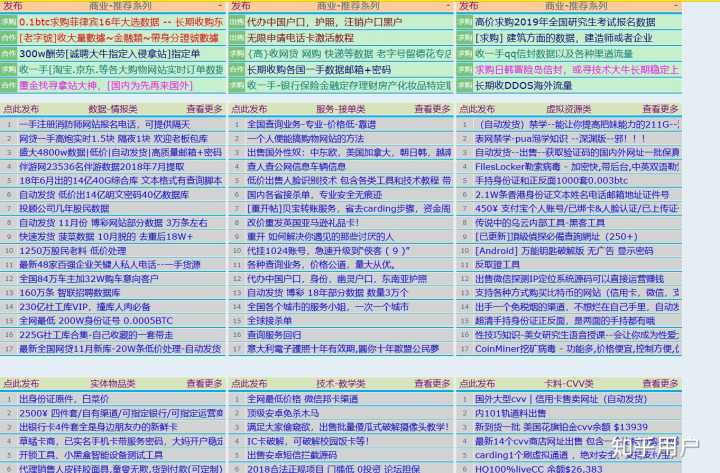
Task: Click 点此发布 in the 虚拟资源类 section
Action: click(x=477, y=109)
